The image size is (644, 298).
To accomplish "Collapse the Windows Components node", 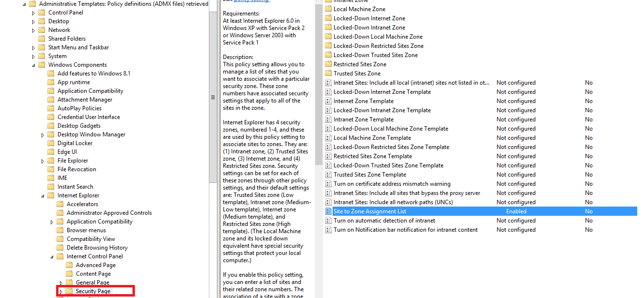I will (34, 65).
